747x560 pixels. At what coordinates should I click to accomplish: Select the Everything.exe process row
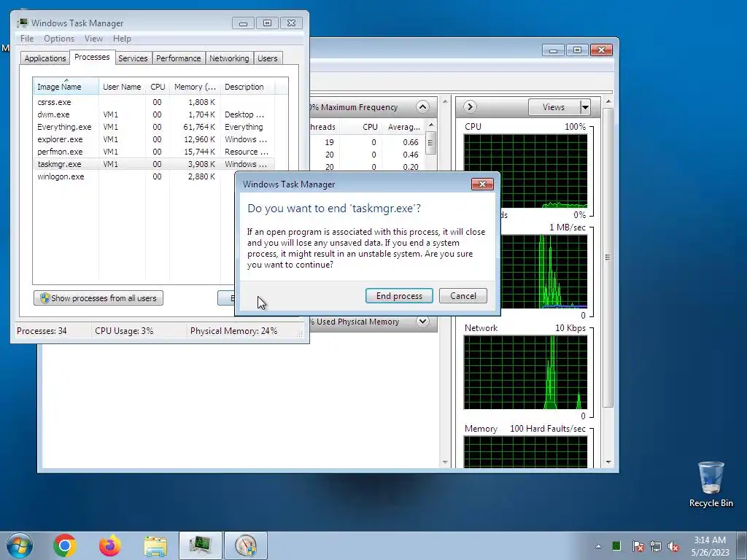pyautogui.click(x=153, y=127)
